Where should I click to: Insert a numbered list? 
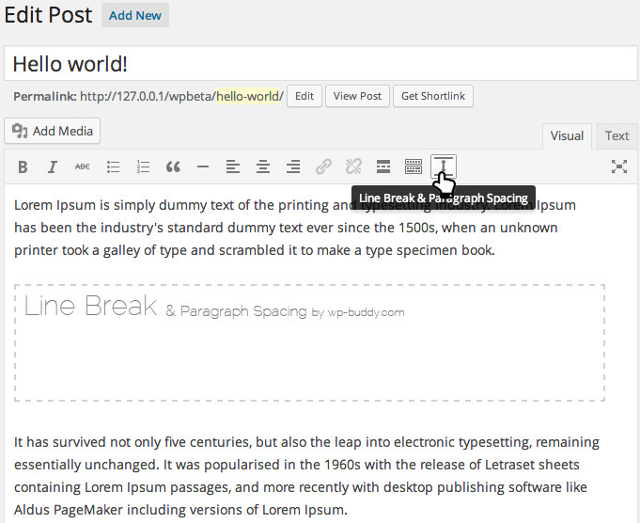click(143, 167)
